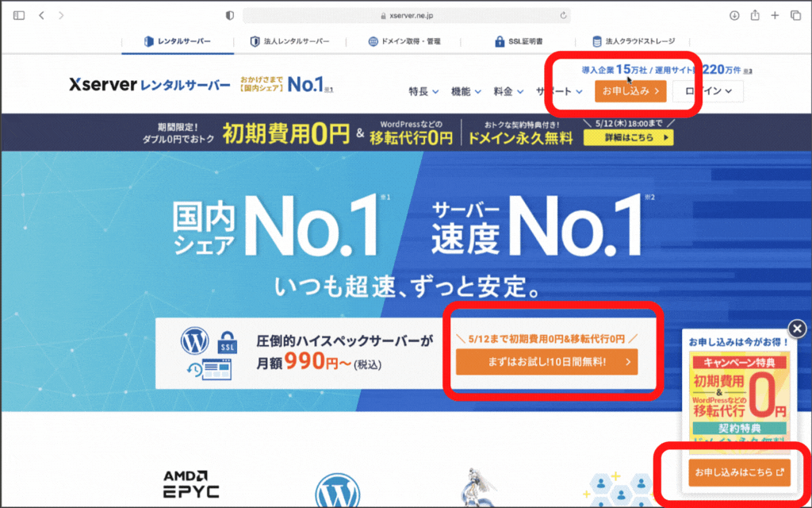812x508 pixels.
Task: Open the ログイン dropdown
Action: coord(708,91)
